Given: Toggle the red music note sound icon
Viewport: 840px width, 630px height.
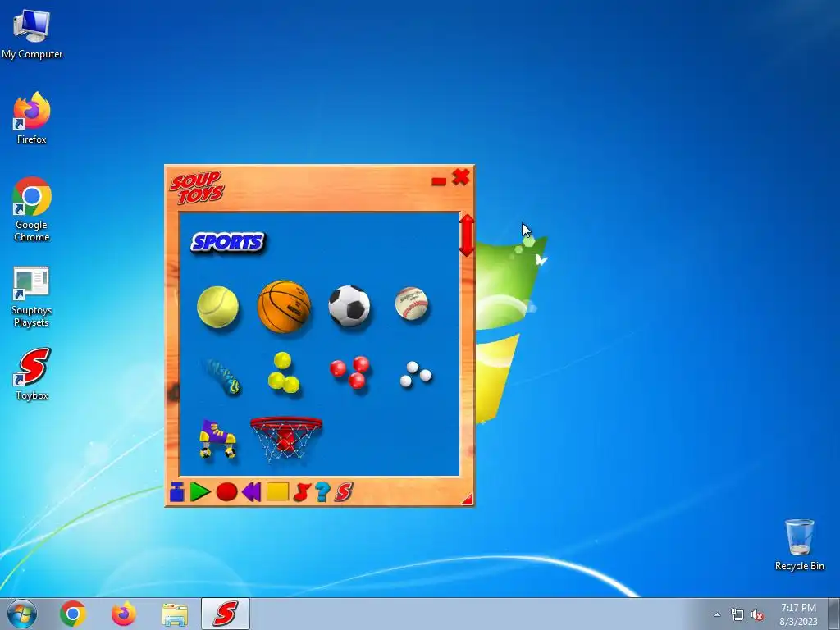Looking at the screenshot, I should click(x=302, y=492).
